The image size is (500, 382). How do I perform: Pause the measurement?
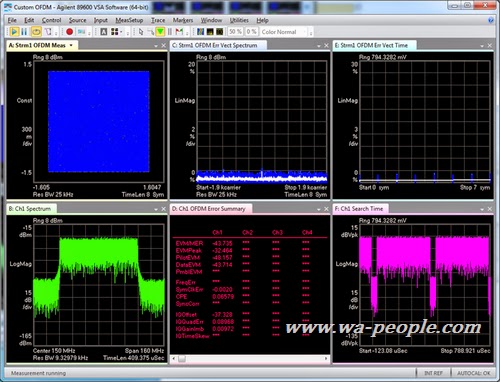point(24,32)
